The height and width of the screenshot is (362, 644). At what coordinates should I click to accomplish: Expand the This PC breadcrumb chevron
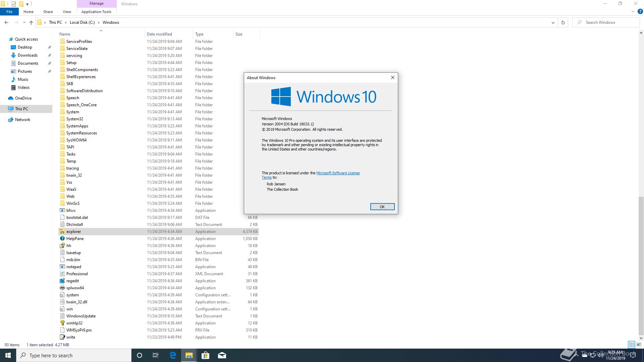click(66, 22)
